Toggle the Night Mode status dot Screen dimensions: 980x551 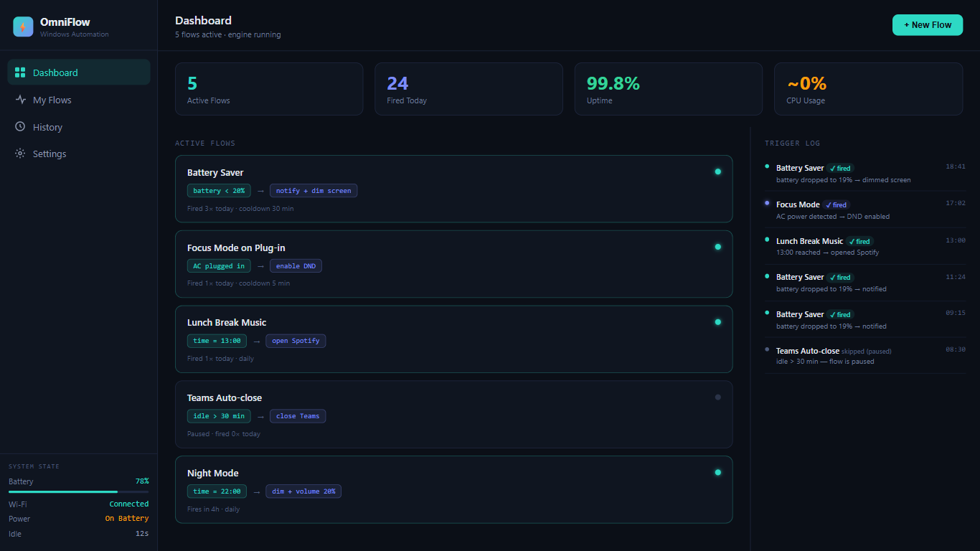pyautogui.click(x=717, y=472)
